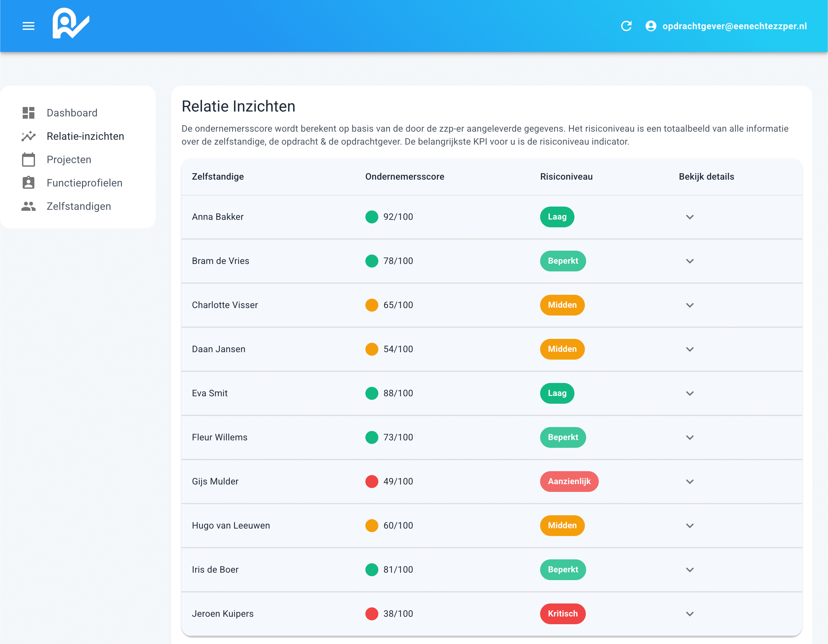Select the name Fleur Willems

click(219, 437)
